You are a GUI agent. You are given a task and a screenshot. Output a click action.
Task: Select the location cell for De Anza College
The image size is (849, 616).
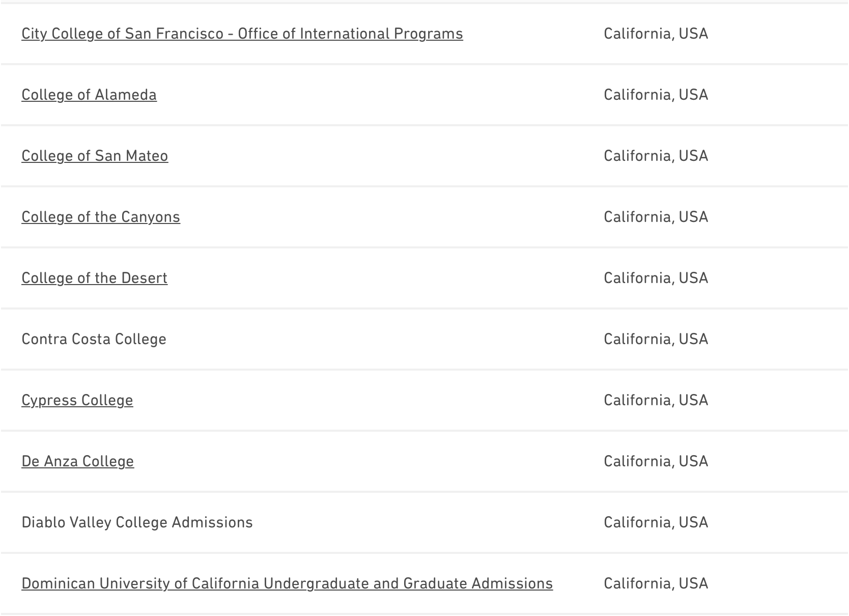click(656, 461)
